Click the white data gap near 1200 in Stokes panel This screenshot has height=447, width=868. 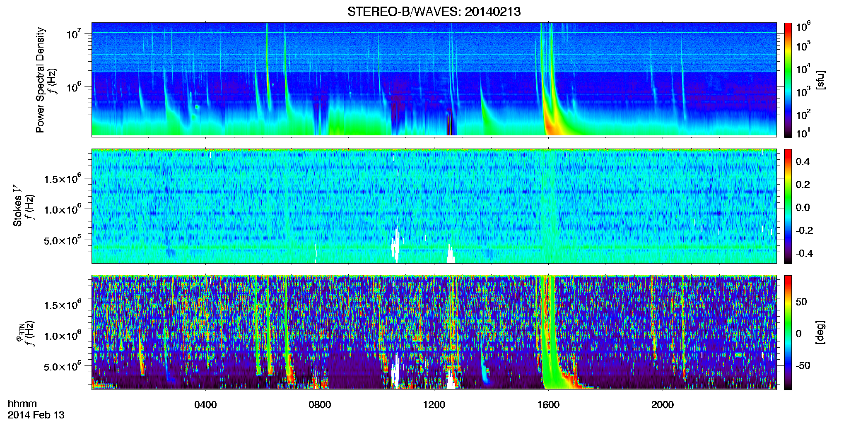[450, 254]
